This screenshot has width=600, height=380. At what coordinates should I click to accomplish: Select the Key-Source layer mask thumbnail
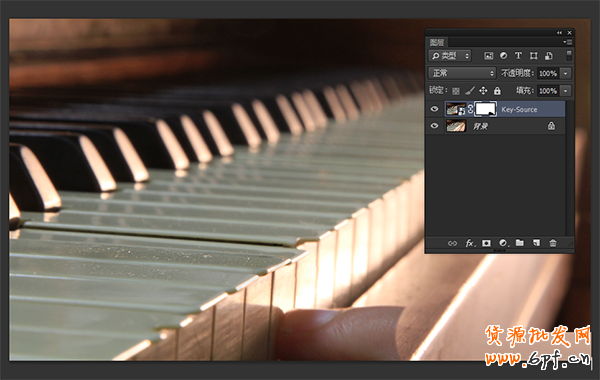486,109
